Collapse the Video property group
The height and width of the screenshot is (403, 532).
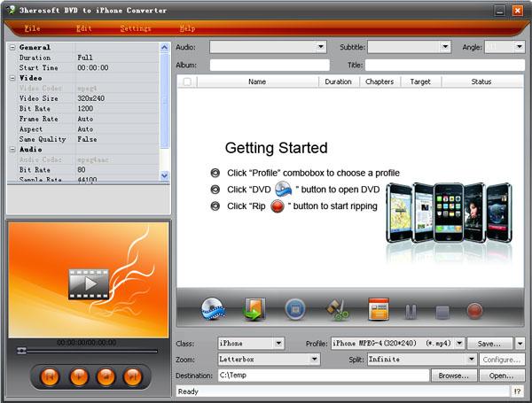click(x=12, y=78)
